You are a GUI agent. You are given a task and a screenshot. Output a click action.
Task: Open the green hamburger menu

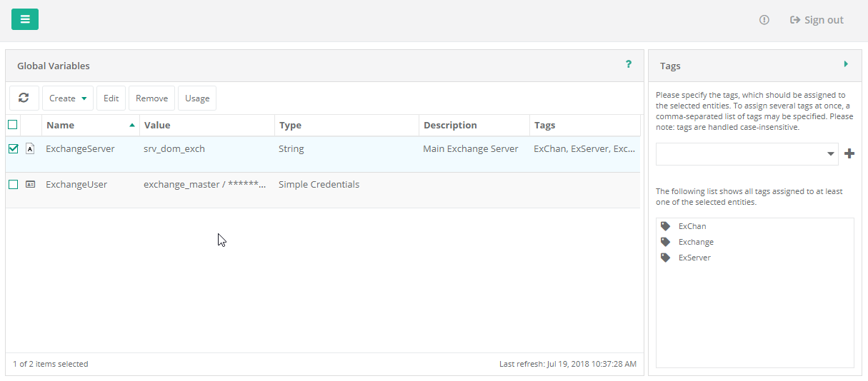pos(25,19)
